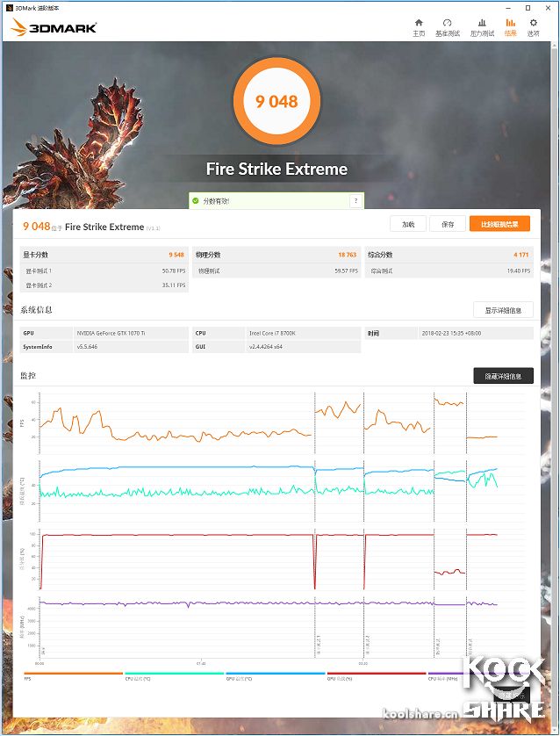Toggle the orange FPS legend item
The width and height of the screenshot is (560, 736).
pos(73,676)
